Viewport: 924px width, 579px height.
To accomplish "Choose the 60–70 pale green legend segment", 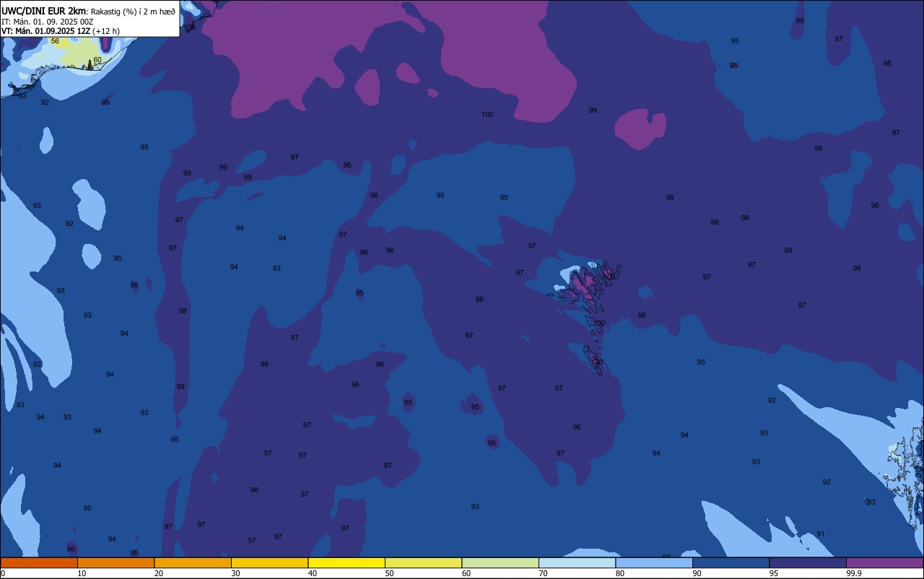I will tap(500, 562).
